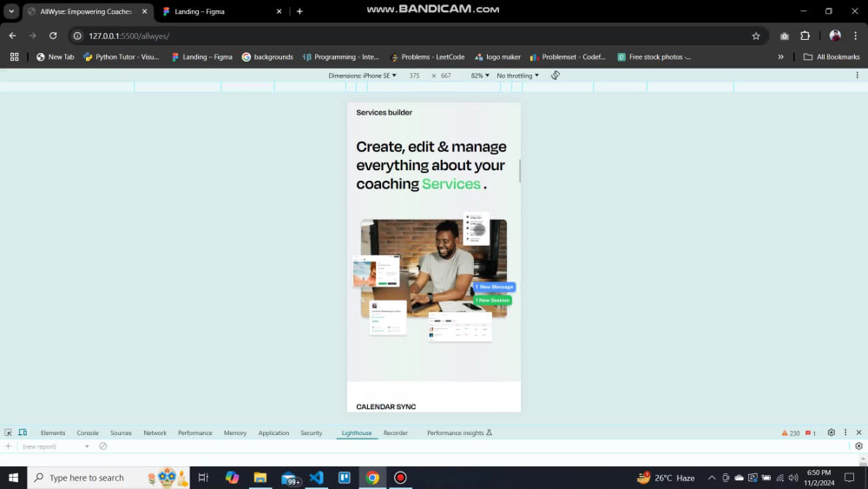The height and width of the screenshot is (489, 868).
Task: Switch to the Recorder panel
Action: pos(395,433)
